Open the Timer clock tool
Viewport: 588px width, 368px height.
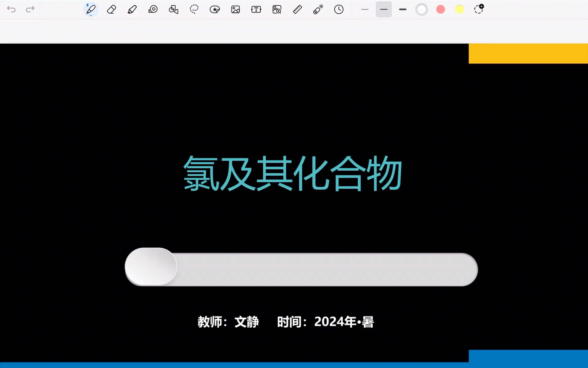tap(339, 10)
